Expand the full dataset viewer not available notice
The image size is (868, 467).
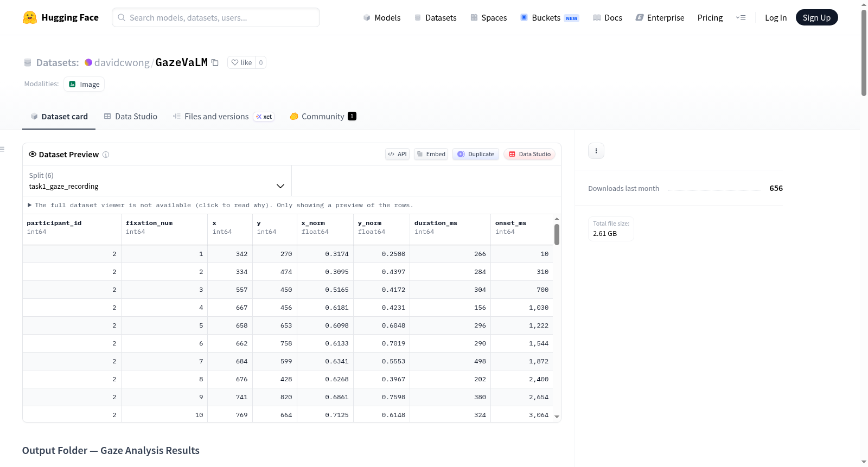tap(220, 205)
